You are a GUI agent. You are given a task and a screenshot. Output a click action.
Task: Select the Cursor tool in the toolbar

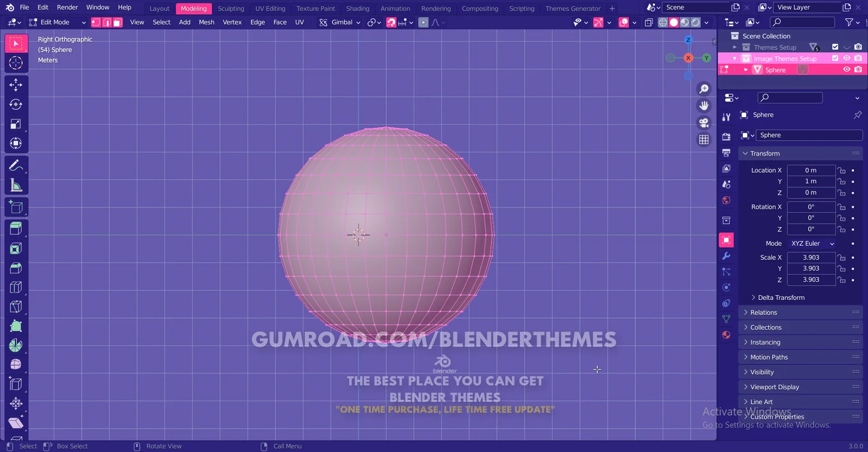[16, 63]
